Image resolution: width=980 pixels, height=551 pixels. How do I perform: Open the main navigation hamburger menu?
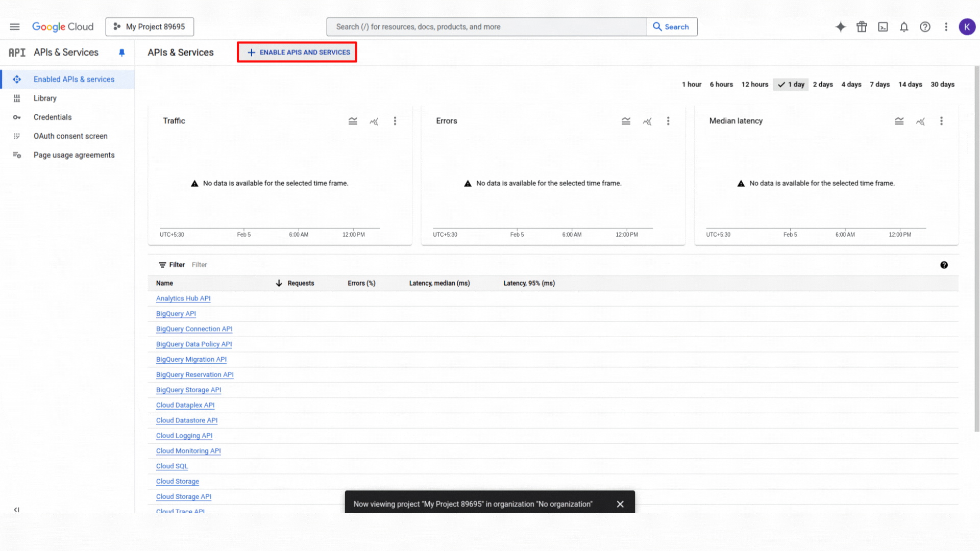[x=15, y=27]
